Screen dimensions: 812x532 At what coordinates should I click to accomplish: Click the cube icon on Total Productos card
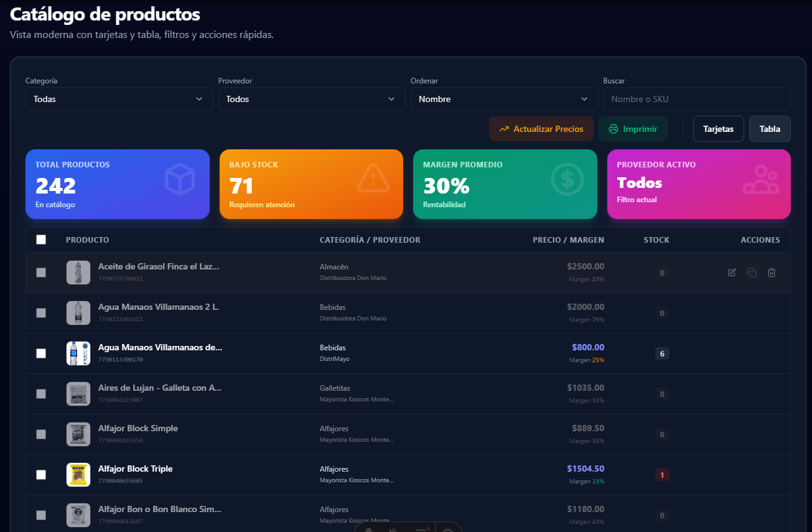click(x=180, y=179)
